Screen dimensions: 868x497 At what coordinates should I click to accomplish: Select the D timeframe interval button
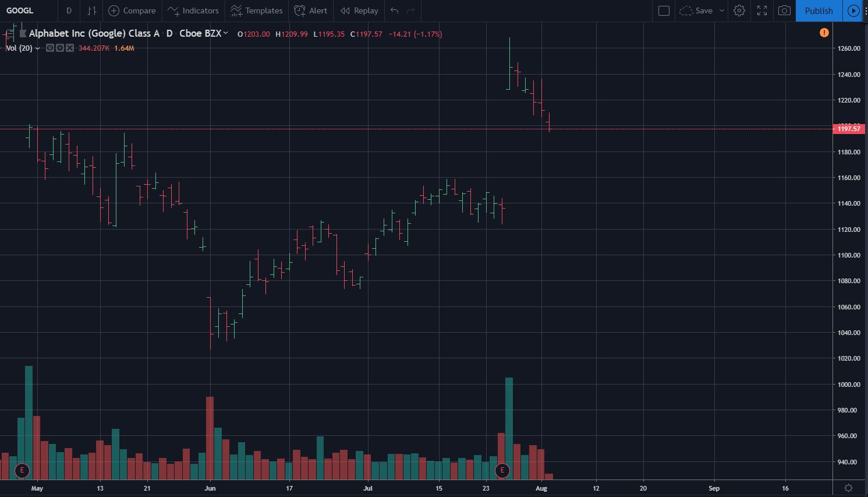click(69, 10)
